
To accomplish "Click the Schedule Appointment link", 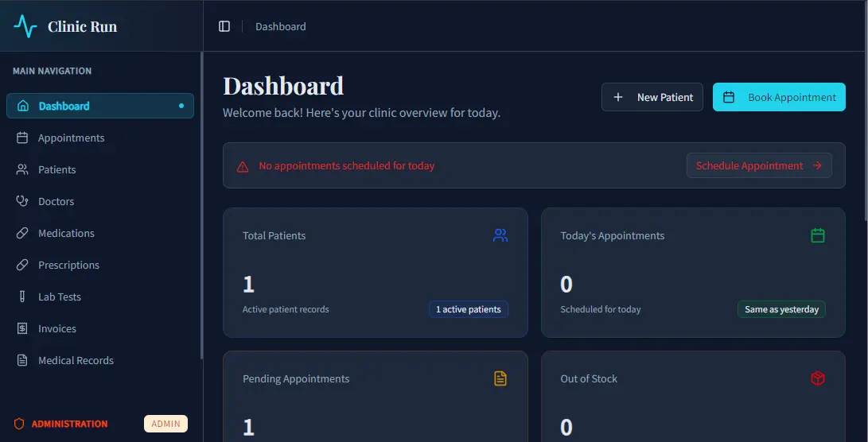I will pos(758,165).
